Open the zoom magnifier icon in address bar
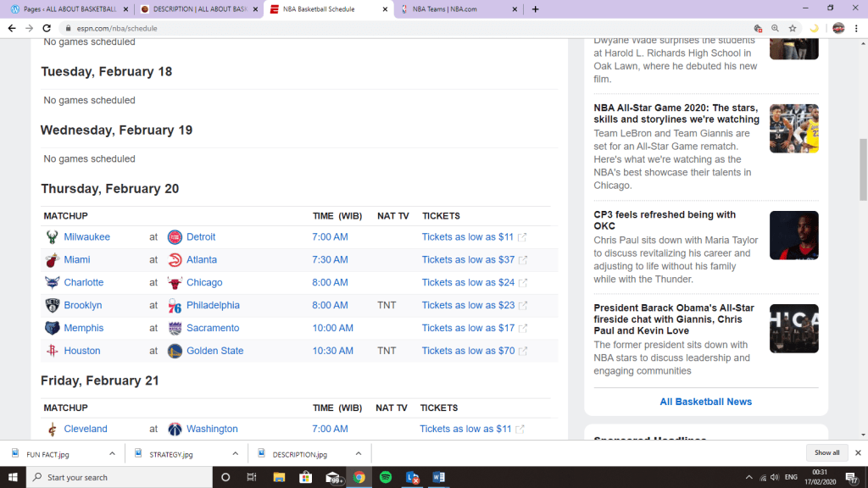The image size is (868, 488). (775, 28)
